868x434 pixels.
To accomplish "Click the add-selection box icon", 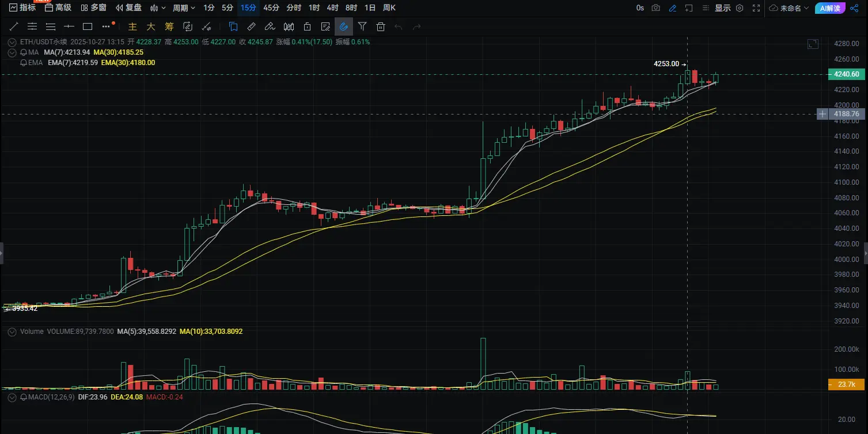I will pyautogui.click(x=689, y=8).
